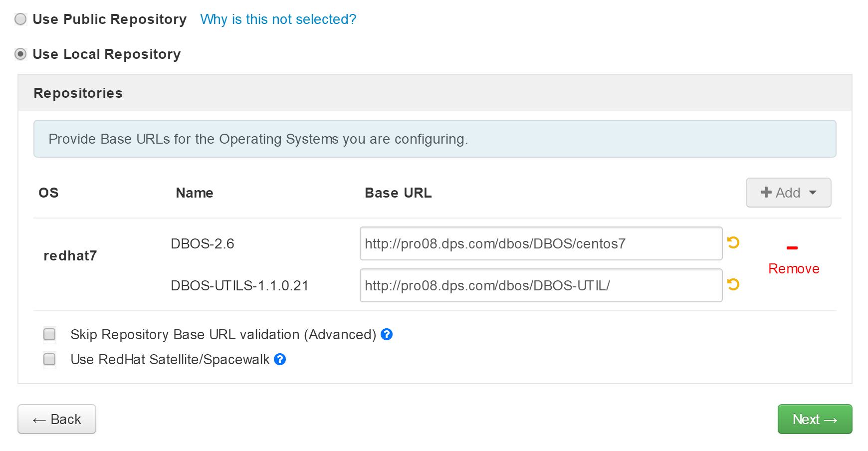Click the red minus icon for redhat7
Screen dimensions: 868x451
pos(792,247)
